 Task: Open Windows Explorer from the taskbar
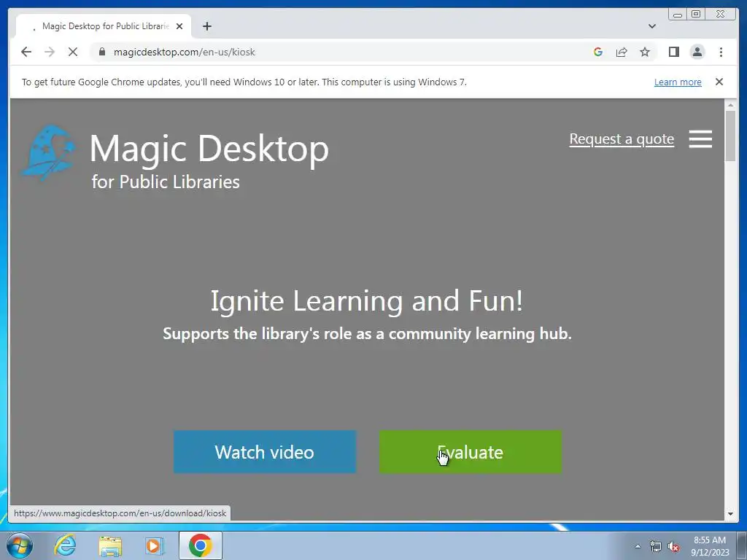point(110,545)
